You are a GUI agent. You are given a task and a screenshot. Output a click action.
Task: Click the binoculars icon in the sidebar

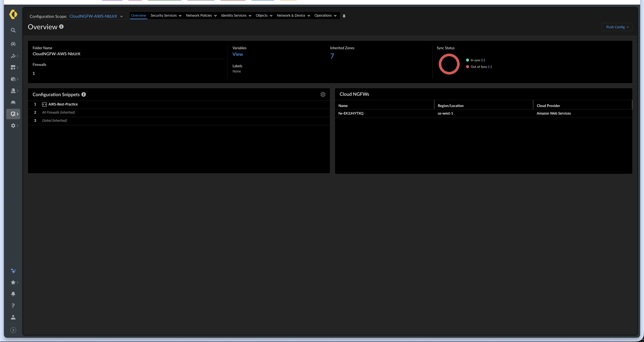(x=13, y=102)
